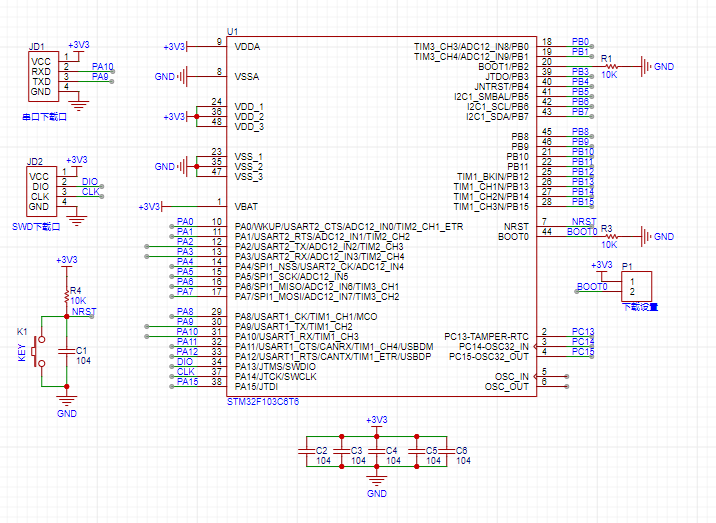Click the 串口下载口 text under JD1
Screen dimensions: 716x523
(x=45, y=117)
